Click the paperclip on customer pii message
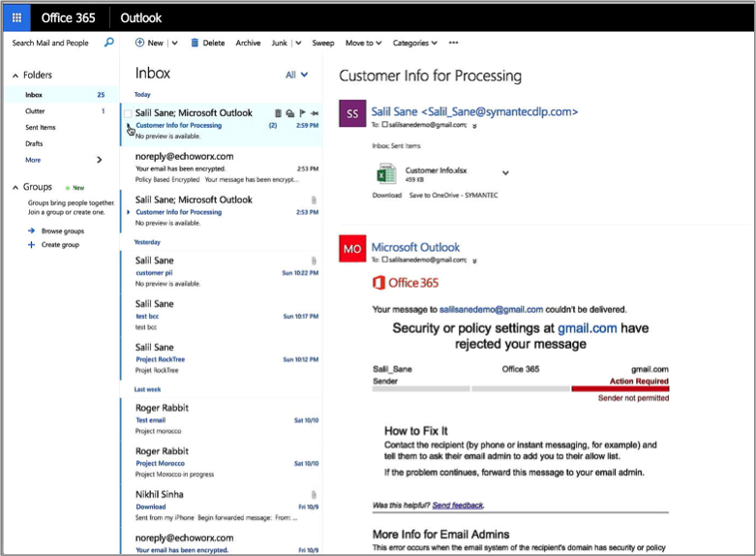 (314, 261)
